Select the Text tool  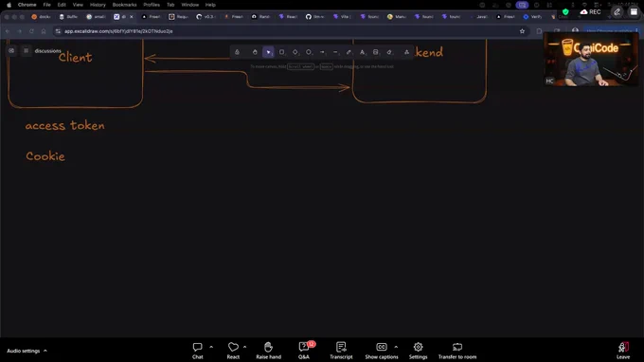[x=362, y=52]
